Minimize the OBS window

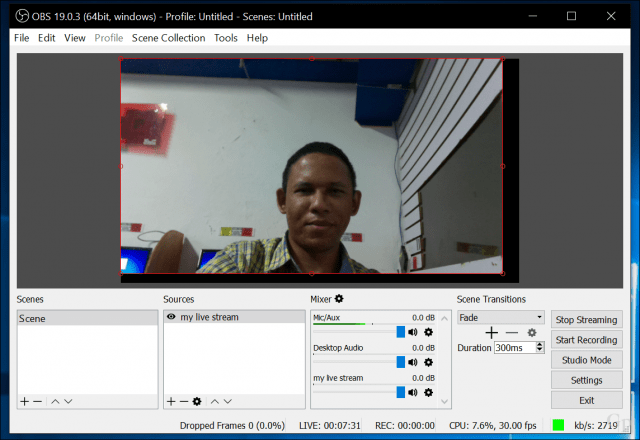[x=533, y=16]
